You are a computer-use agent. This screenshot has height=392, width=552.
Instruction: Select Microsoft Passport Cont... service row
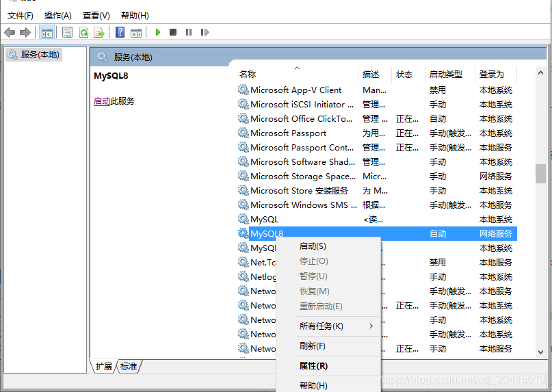[x=377, y=147]
